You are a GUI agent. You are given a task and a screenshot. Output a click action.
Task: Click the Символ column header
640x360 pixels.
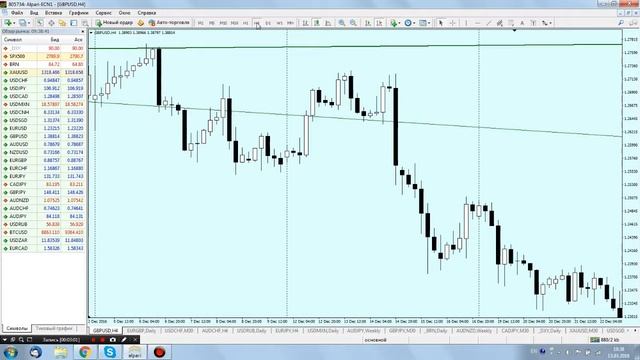pos(13,40)
